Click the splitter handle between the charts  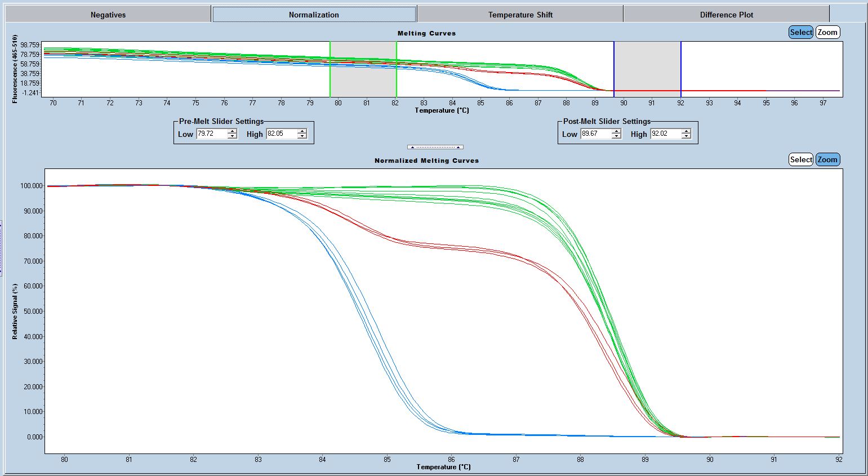coord(435,147)
